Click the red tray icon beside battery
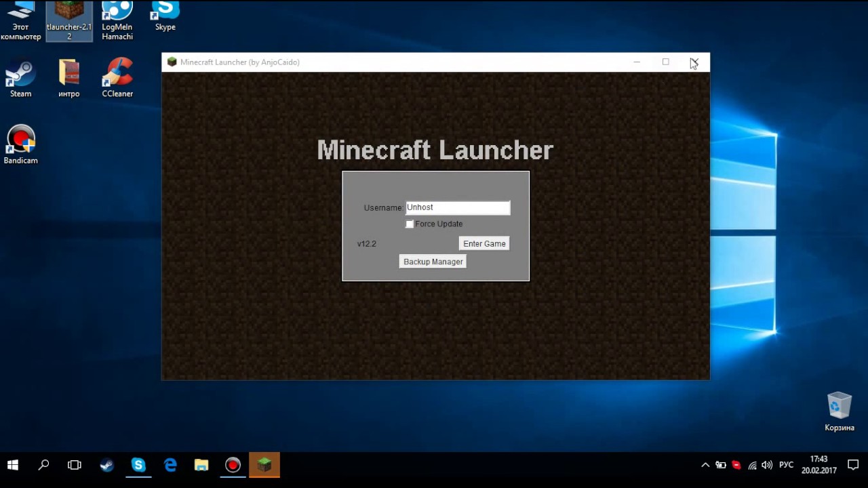 tap(736, 465)
